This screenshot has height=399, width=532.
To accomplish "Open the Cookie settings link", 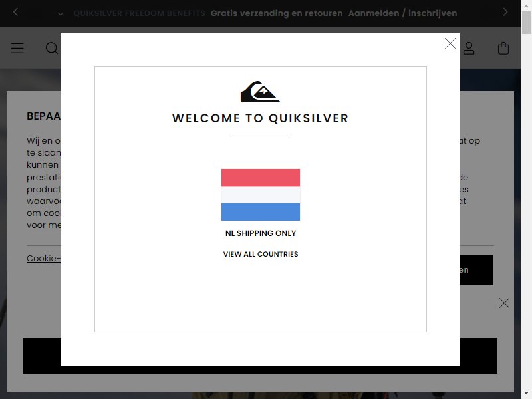I will point(44,258).
